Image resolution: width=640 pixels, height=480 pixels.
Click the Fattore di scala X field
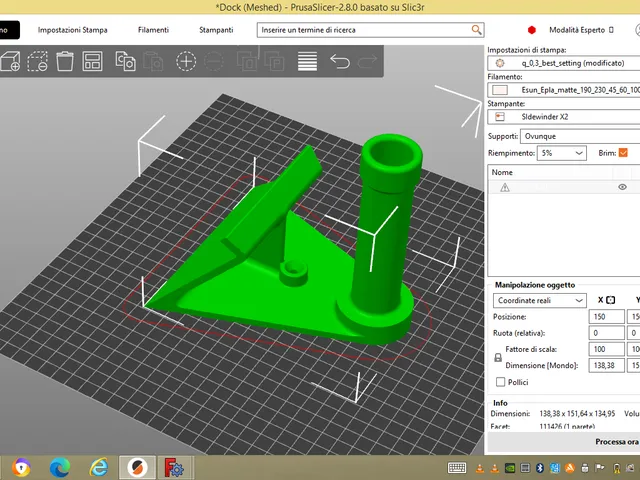[x=607, y=349]
